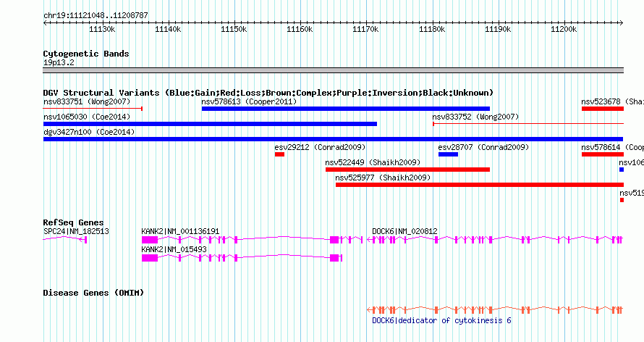Click the large first exon of KANK2 NM_001136191
The width and height of the screenshot is (644, 342).
pyautogui.click(x=150, y=240)
